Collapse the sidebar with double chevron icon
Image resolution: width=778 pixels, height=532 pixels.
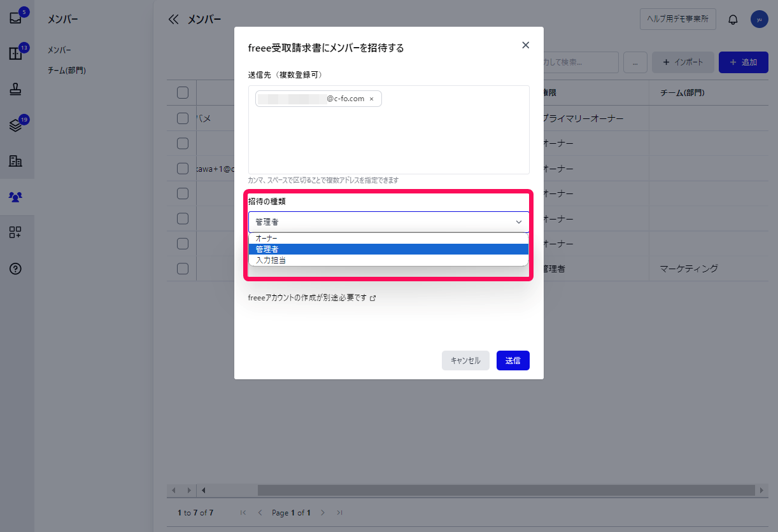(x=173, y=19)
